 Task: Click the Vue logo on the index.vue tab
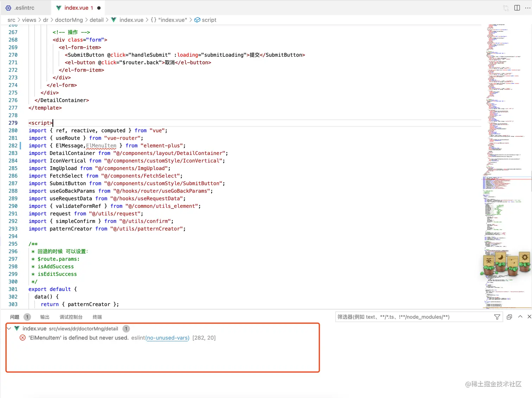59,8
